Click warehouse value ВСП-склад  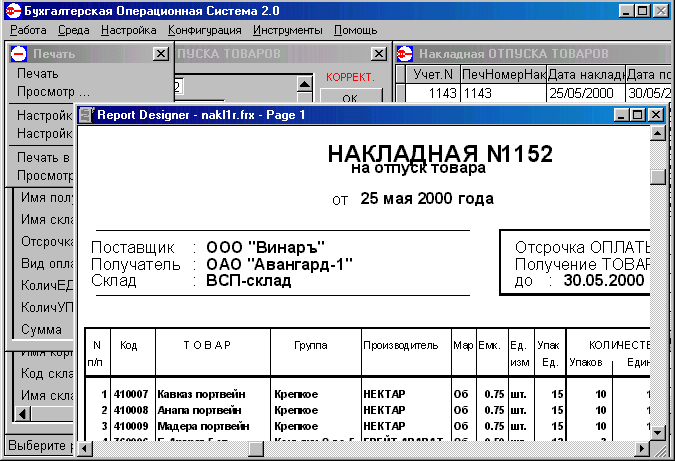coord(248,280)
